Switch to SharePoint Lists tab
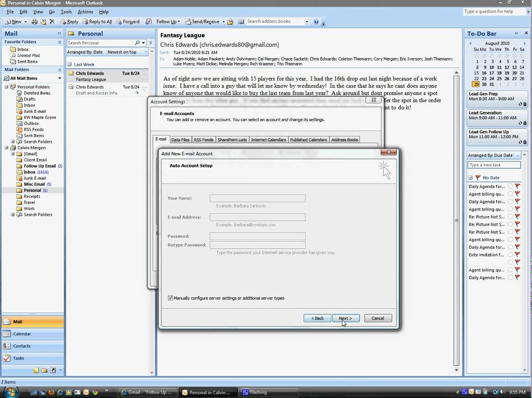Viewport: 532px width, 398px height. [232, 140]
